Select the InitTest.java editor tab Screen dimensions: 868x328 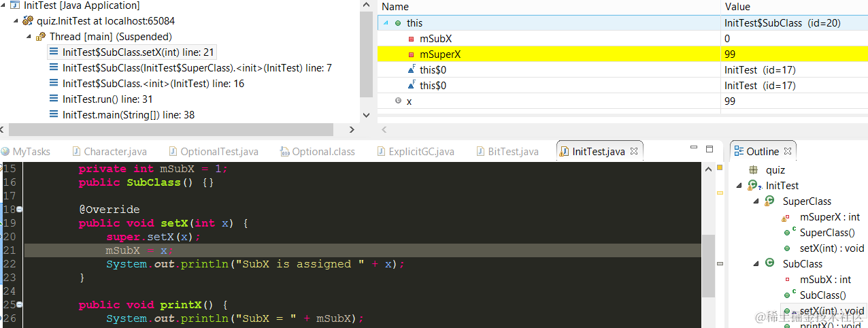coord(598,152)
